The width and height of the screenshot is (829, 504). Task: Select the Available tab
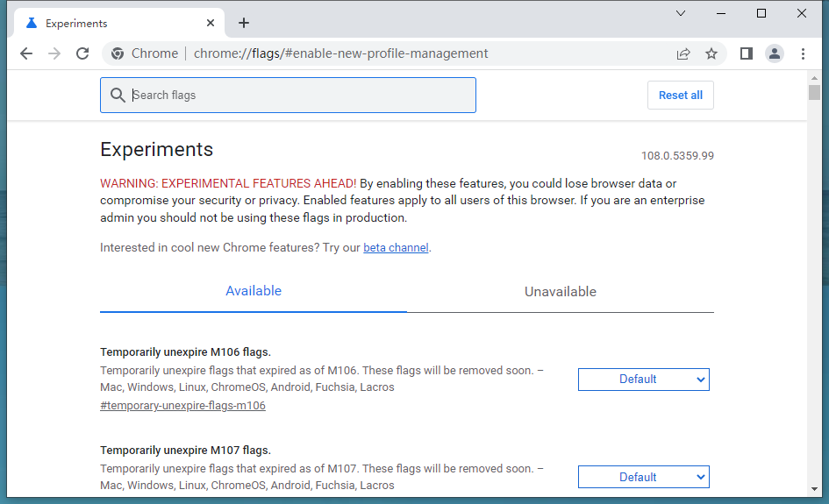254,291
